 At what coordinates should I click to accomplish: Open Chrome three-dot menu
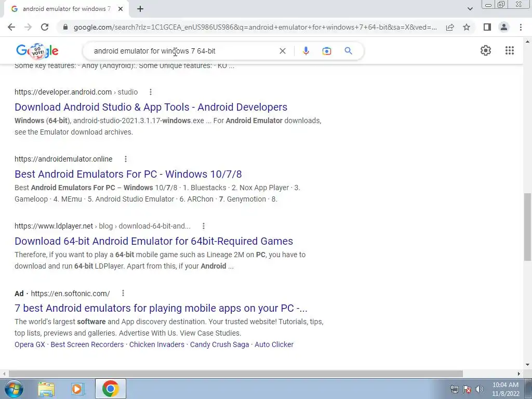(521, 27)
